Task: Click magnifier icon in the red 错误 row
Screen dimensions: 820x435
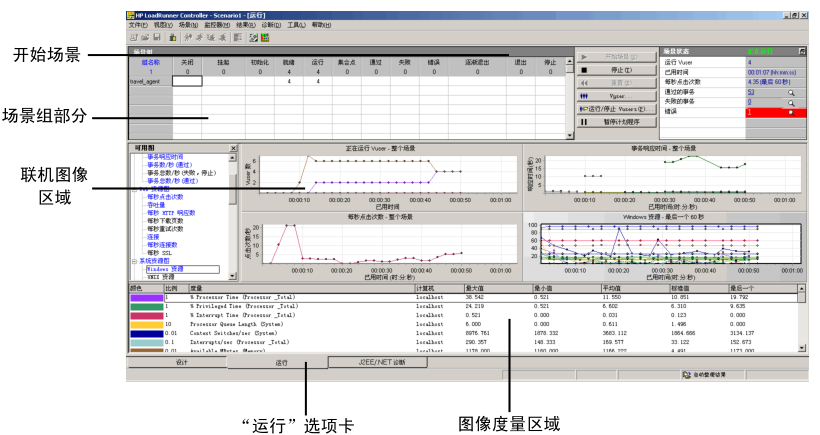Action: coord(791,112)
